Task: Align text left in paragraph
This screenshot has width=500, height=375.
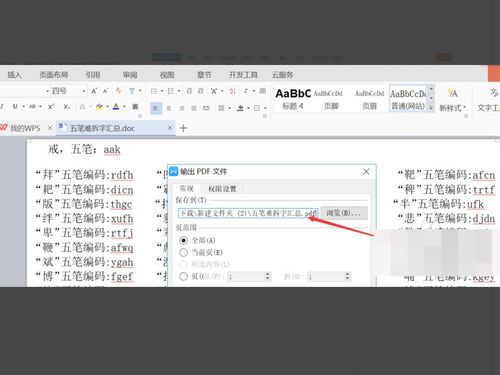Action: coord(156,108)
